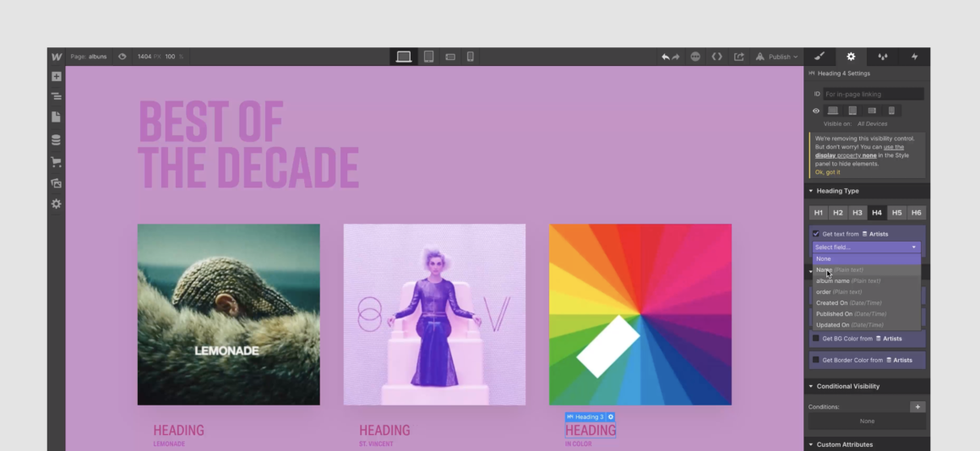Switch to mobile landscape breakpoint view

coord(450,57)
